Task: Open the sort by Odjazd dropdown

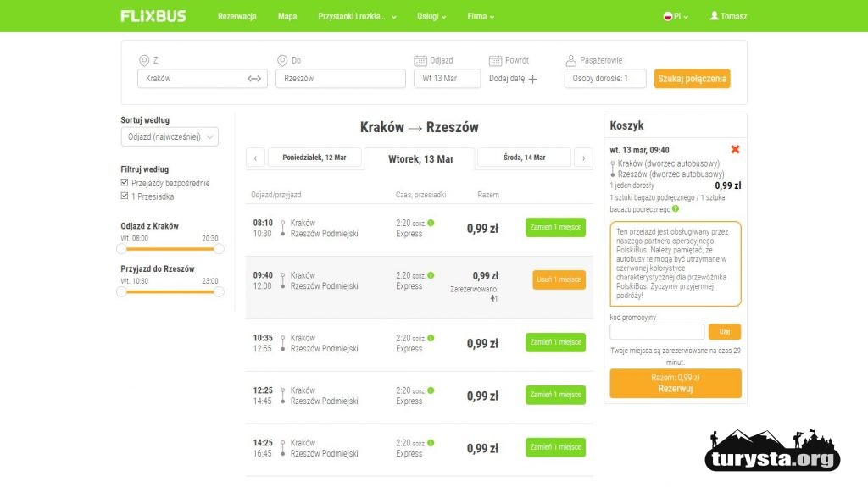Action: tap(170, 136)
